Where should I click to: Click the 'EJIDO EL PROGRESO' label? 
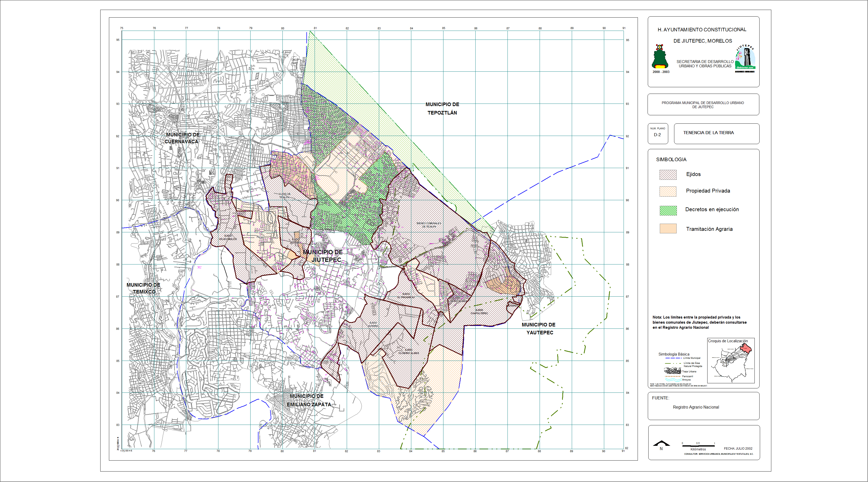pyautogui.click(x=406, y=296)
